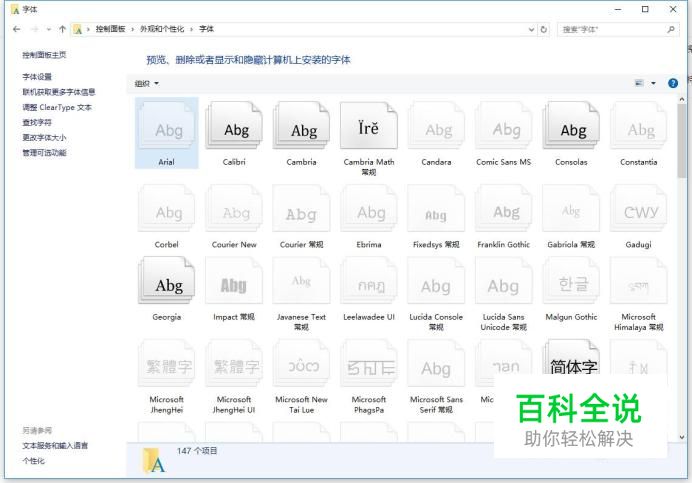Select the Malgun Gothic font icon
The image size is (692, 483).
tap(571, 280)
